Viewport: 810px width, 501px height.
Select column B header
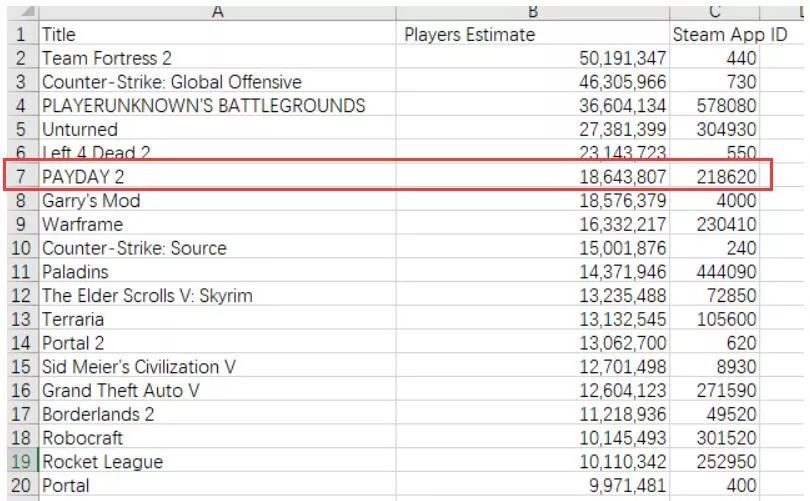click(533, 11)
